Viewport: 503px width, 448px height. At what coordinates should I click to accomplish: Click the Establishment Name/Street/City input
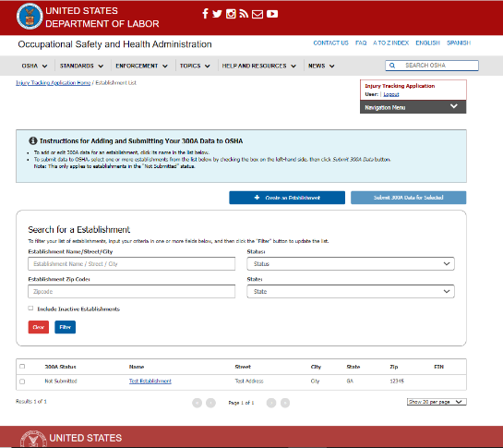[x=132, y=263]
